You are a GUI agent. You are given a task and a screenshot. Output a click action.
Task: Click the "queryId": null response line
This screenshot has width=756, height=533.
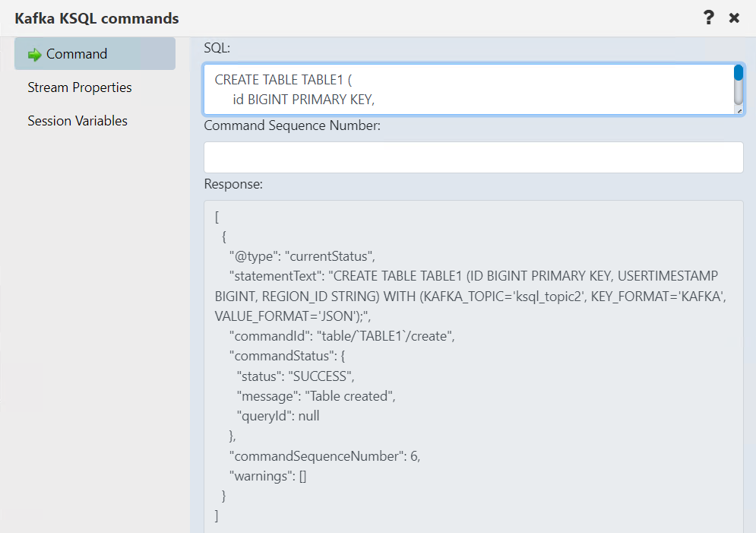click(x=278, y=416)
